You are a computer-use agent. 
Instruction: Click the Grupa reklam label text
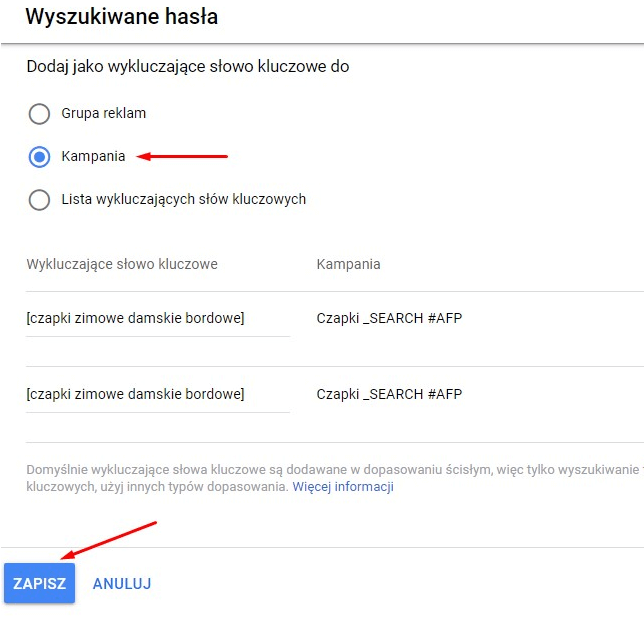click(103, 113)
